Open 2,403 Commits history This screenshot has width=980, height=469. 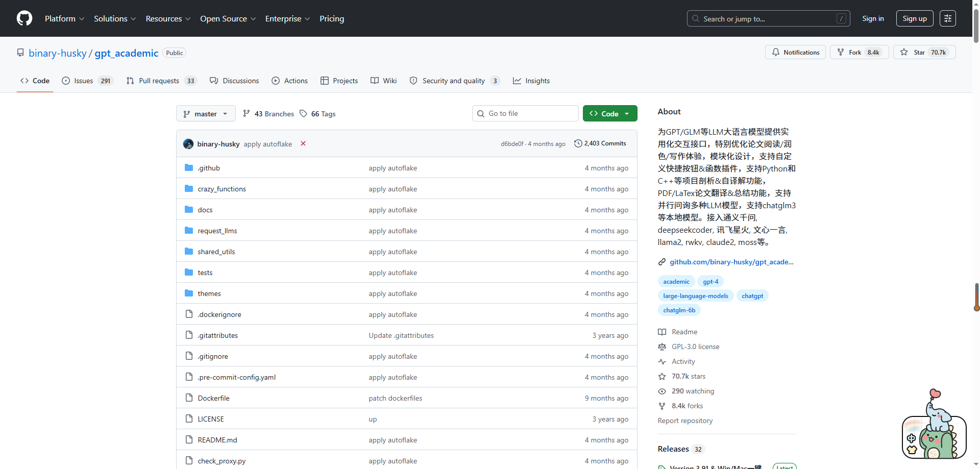tap(600, 143)
